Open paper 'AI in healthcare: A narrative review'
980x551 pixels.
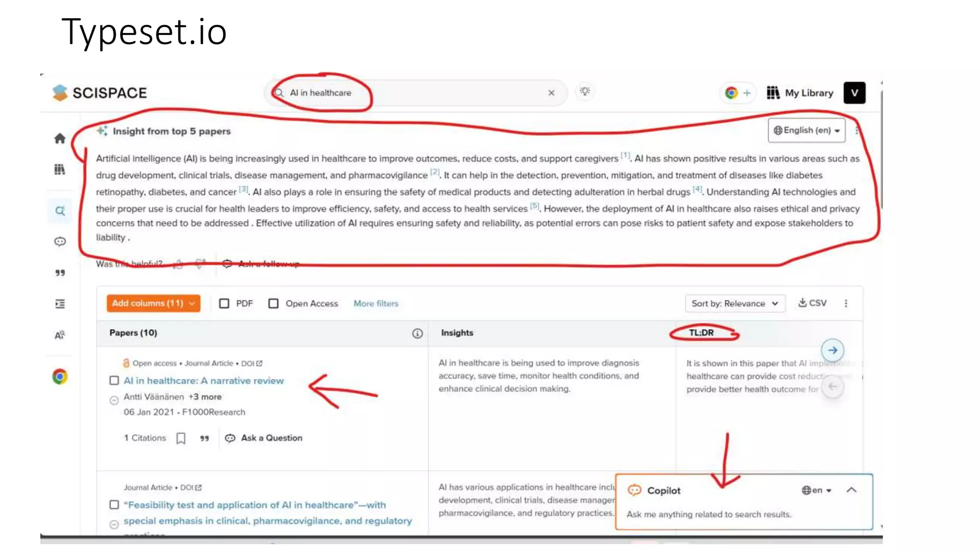(x=203, y=381)
